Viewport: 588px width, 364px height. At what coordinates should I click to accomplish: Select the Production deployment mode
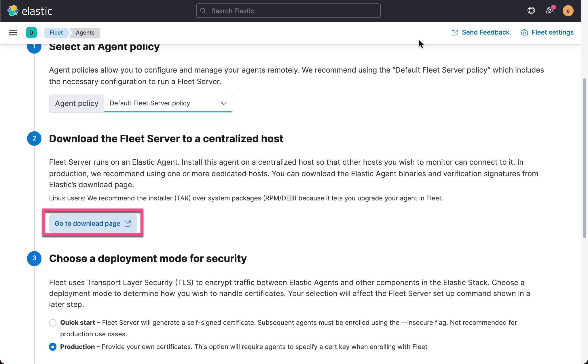(x=52, y=347)
